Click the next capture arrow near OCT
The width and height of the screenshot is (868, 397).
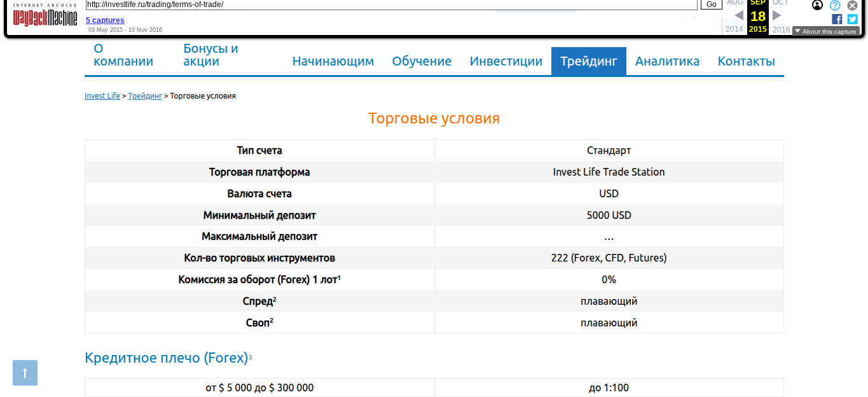[777, 15]
